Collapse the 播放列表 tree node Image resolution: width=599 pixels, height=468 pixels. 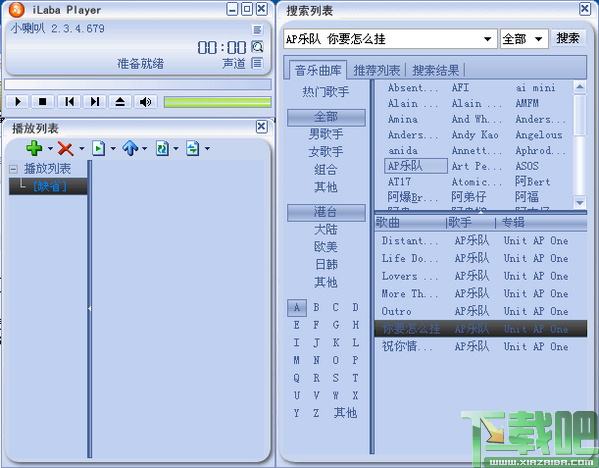(13, 169)
